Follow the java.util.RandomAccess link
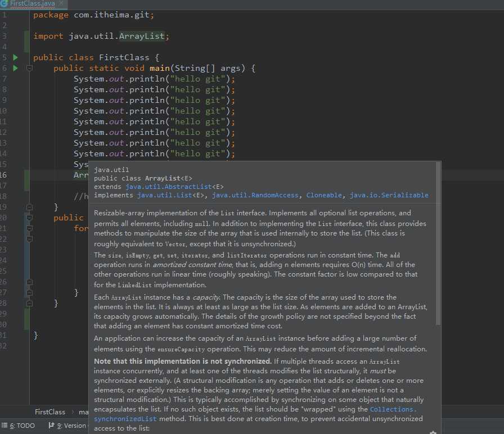504x434 pixels. (x=255, y=195)
